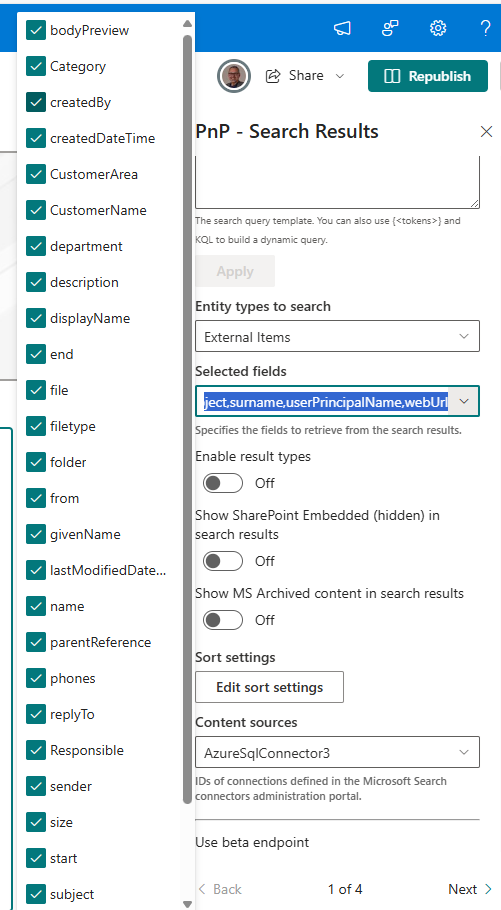Uncheck the name field

coord(36,606)
